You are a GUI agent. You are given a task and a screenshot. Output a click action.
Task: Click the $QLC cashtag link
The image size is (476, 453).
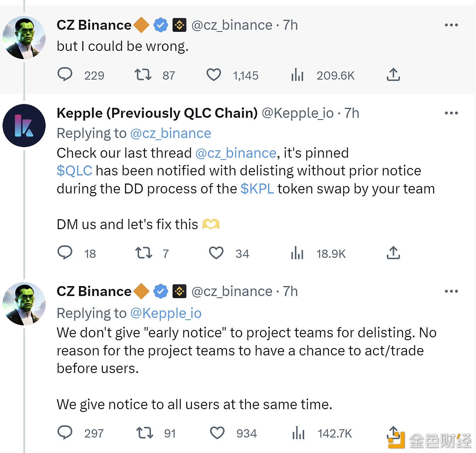click(x=74, y=171)
